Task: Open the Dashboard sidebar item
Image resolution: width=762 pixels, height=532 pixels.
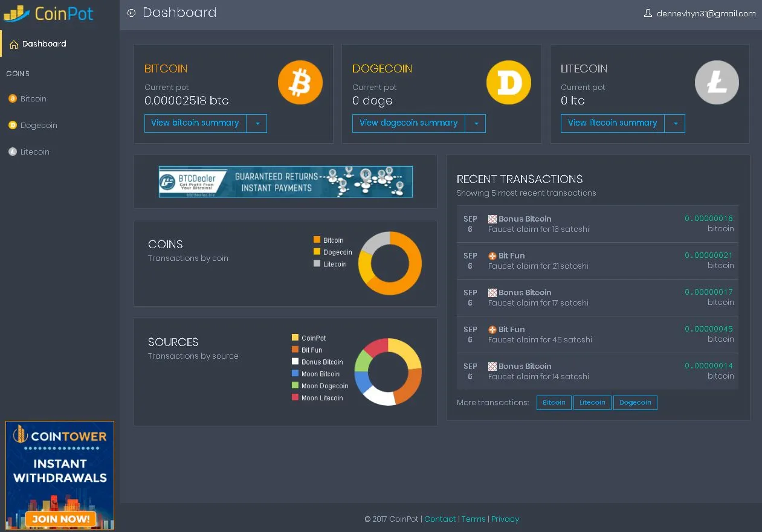Action: [60, 44]
